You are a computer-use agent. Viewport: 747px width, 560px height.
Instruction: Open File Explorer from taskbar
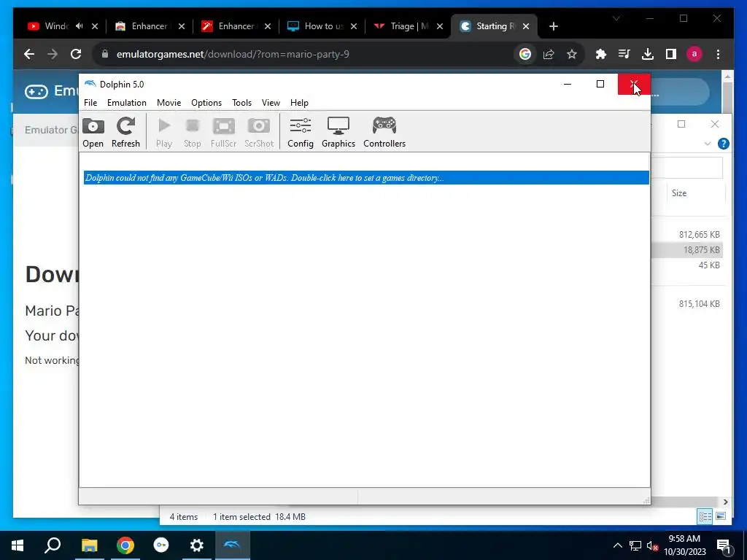click(x=89, y=545)
